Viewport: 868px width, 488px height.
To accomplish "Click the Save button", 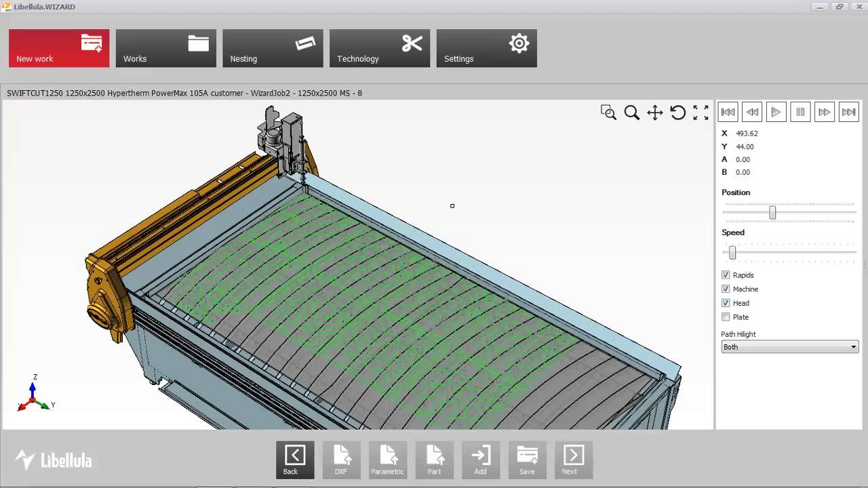I will [x=527, y=460].
